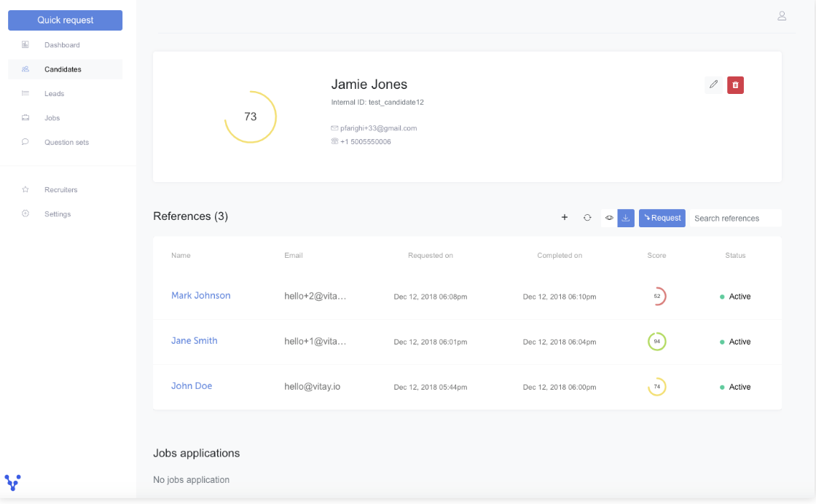Open Mark Johnson's reference details
The width and height of the screenshot is (816, 504).
click(200, 296)
